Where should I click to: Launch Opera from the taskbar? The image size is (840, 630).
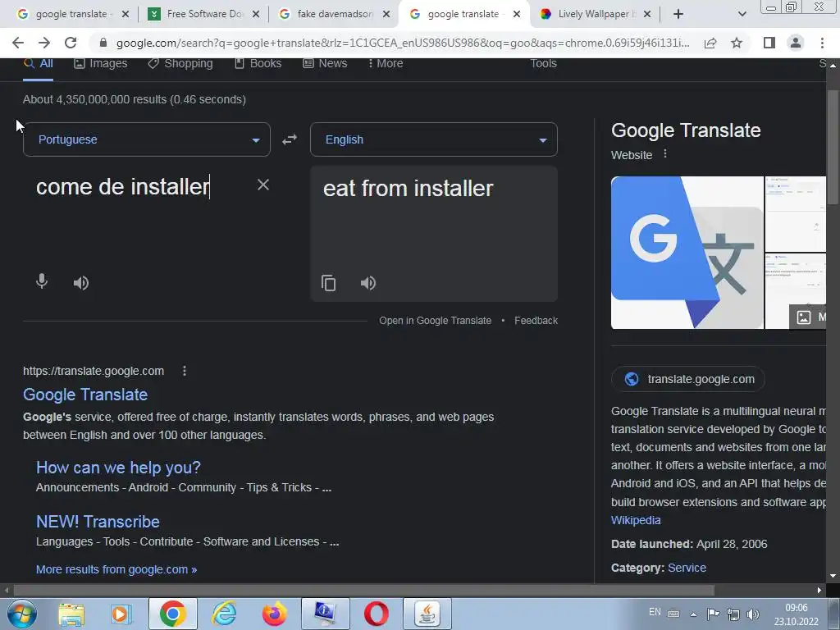376,614
